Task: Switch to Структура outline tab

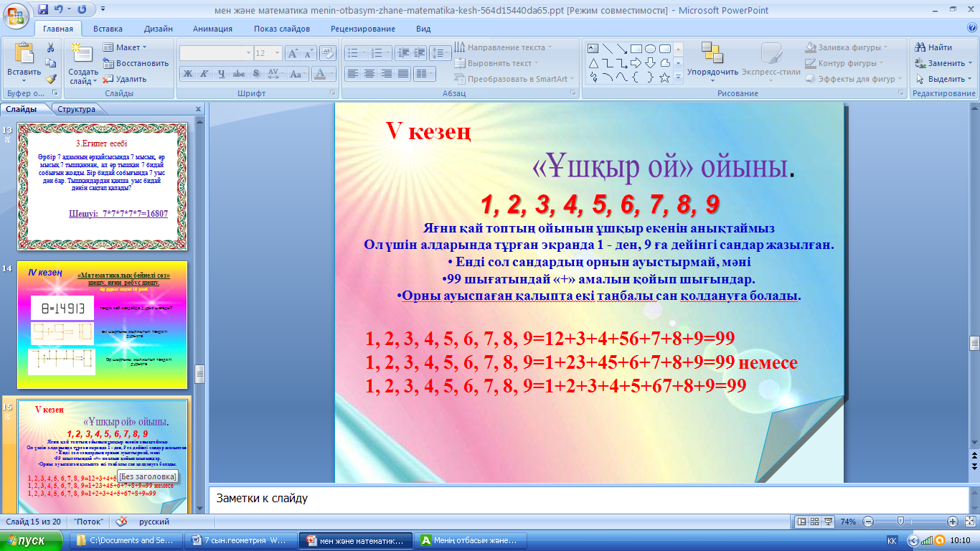Action: (x=77, y=109)
